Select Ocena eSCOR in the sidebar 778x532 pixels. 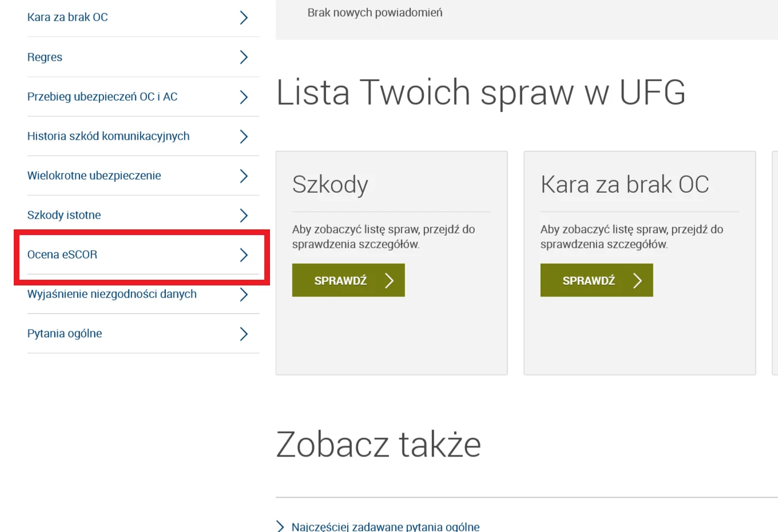(x=62, y=255)
